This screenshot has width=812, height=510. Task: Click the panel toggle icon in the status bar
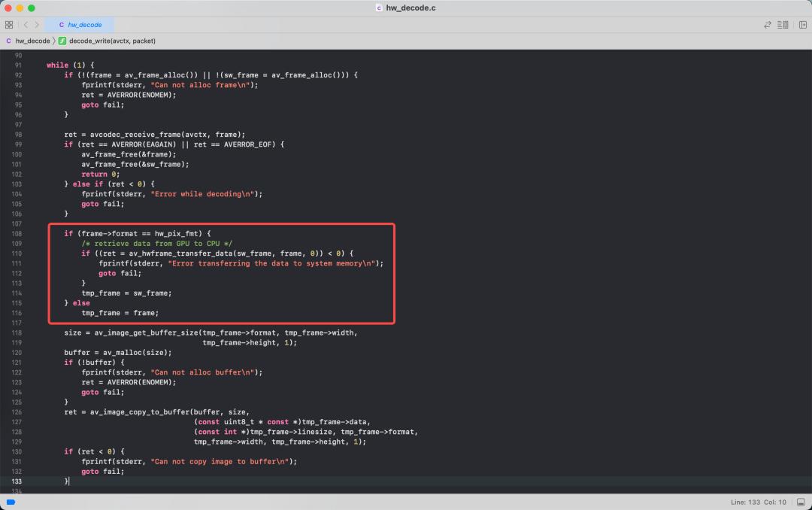point(801,501)
